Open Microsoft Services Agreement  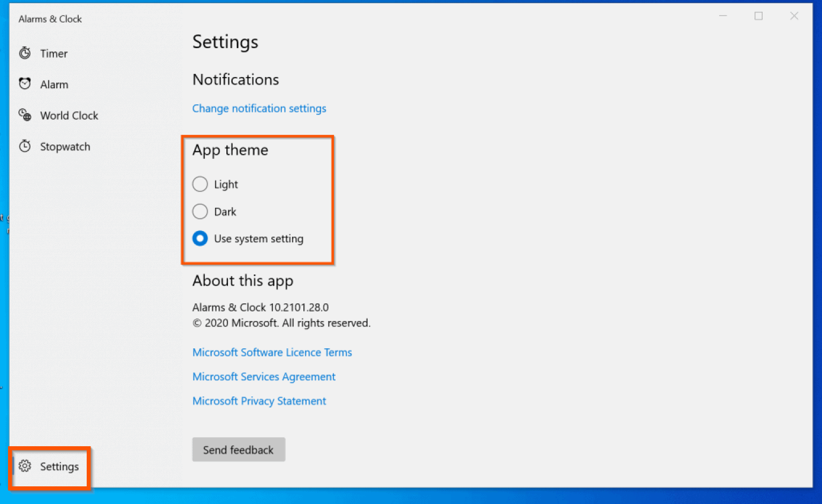(x=263, y=377)
